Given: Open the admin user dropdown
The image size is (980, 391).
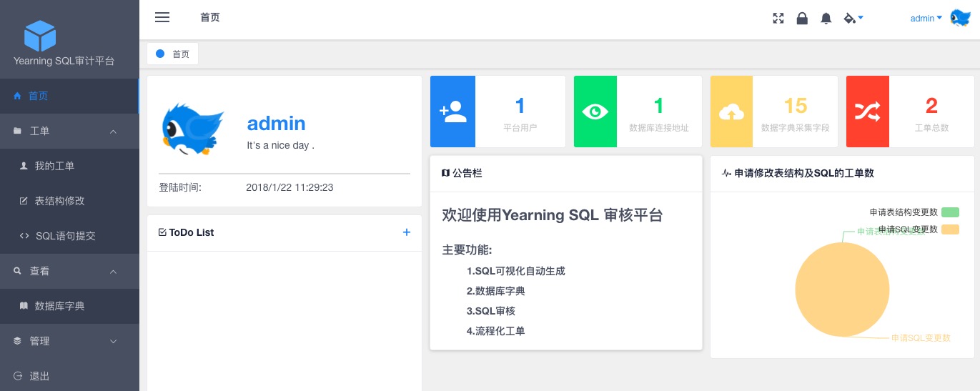Looking at the screenshot, I should tap(926, 19).
